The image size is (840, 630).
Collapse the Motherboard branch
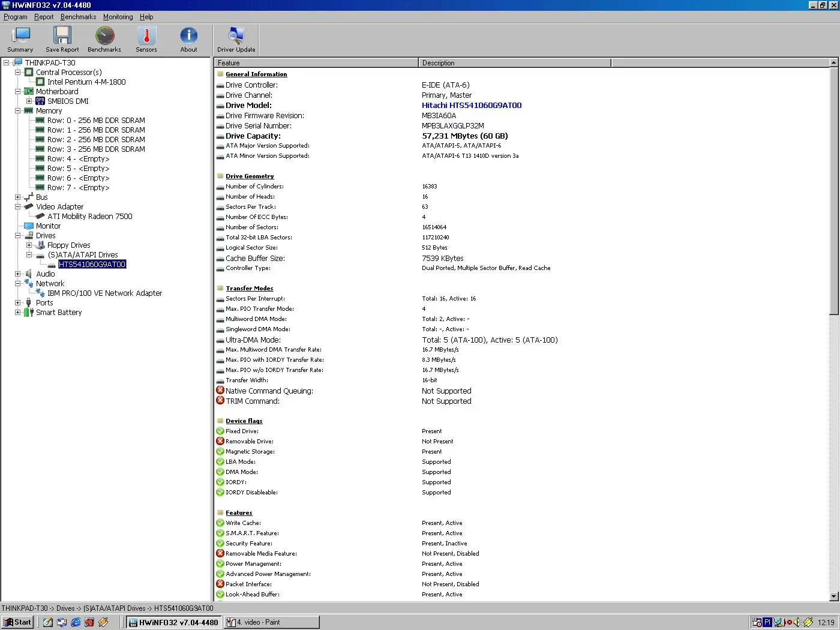pos(17,91)
